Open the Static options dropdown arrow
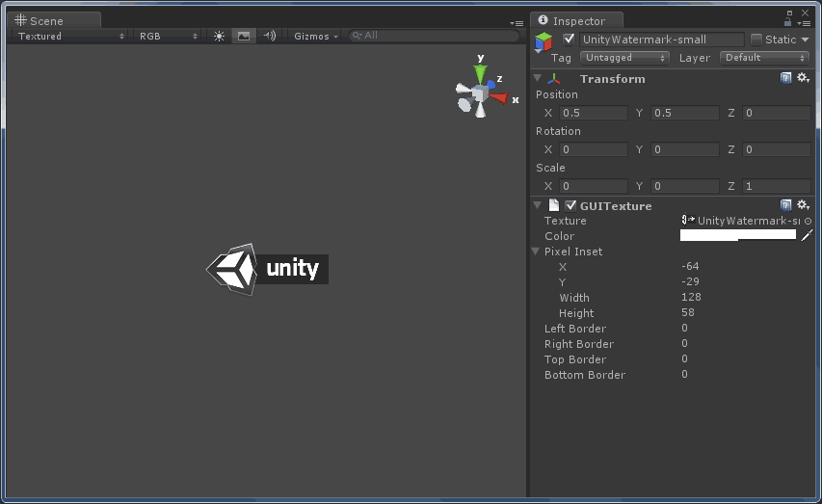822x504 pixels. pyautogui.click(x=805, y=40)
